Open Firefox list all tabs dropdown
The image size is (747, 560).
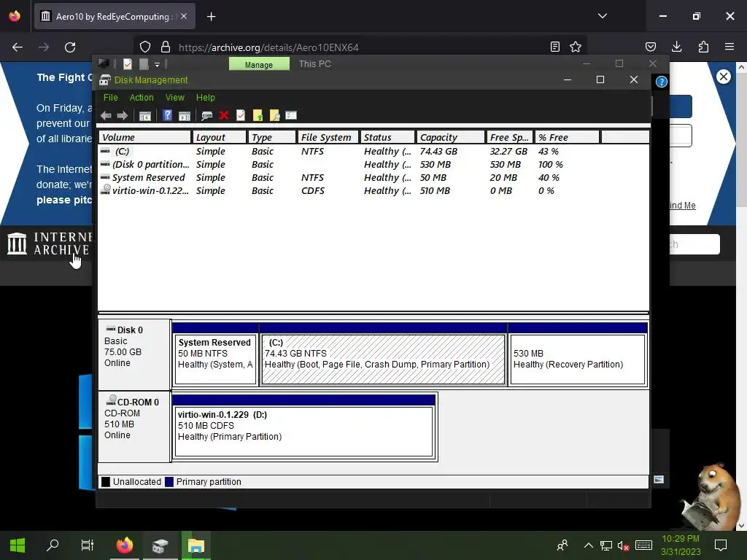click(602, 16)
